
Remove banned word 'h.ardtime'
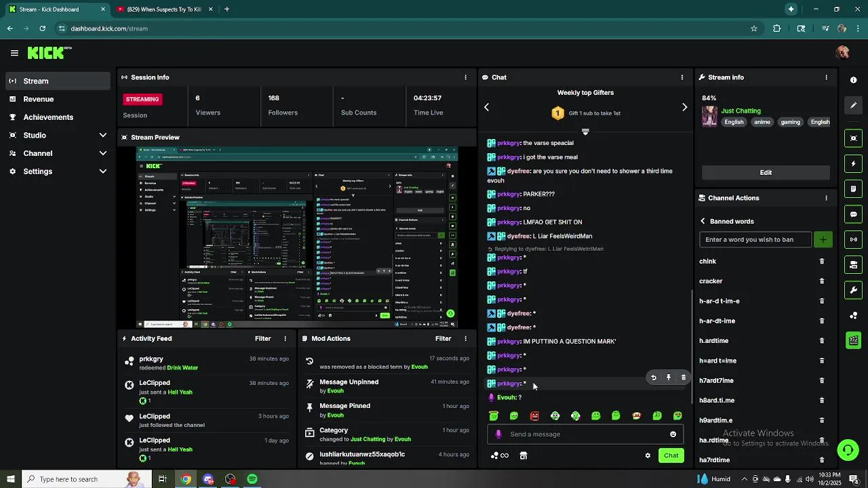click(x=822, y=341)
